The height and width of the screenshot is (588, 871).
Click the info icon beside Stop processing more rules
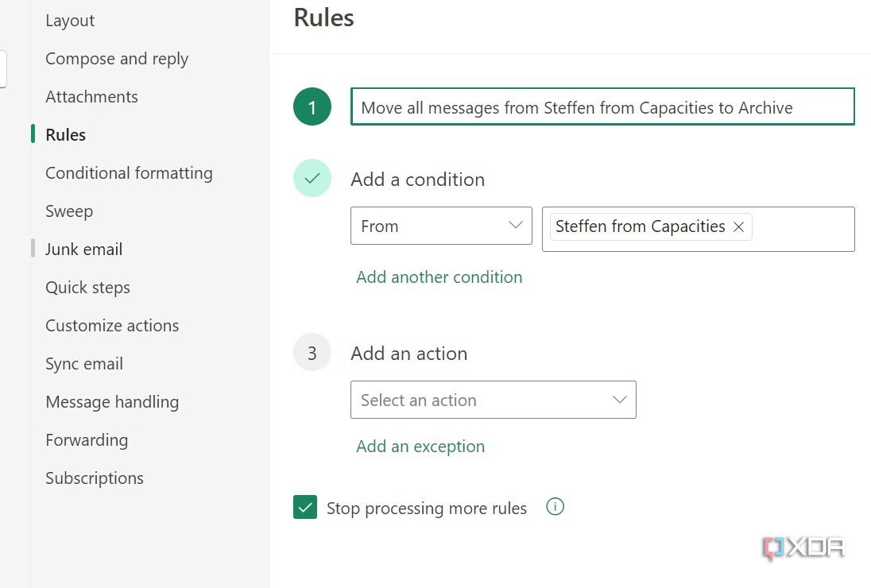click(555, 507)
